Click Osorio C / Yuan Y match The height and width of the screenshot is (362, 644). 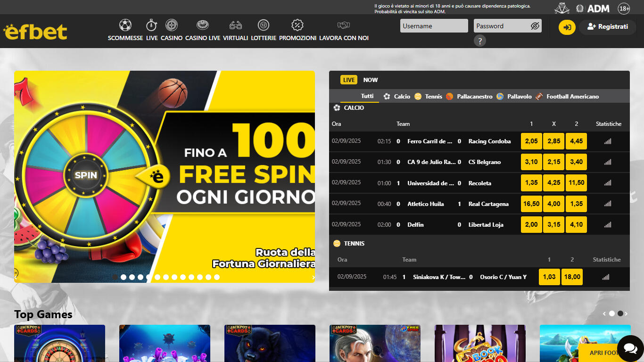[503, 277]
